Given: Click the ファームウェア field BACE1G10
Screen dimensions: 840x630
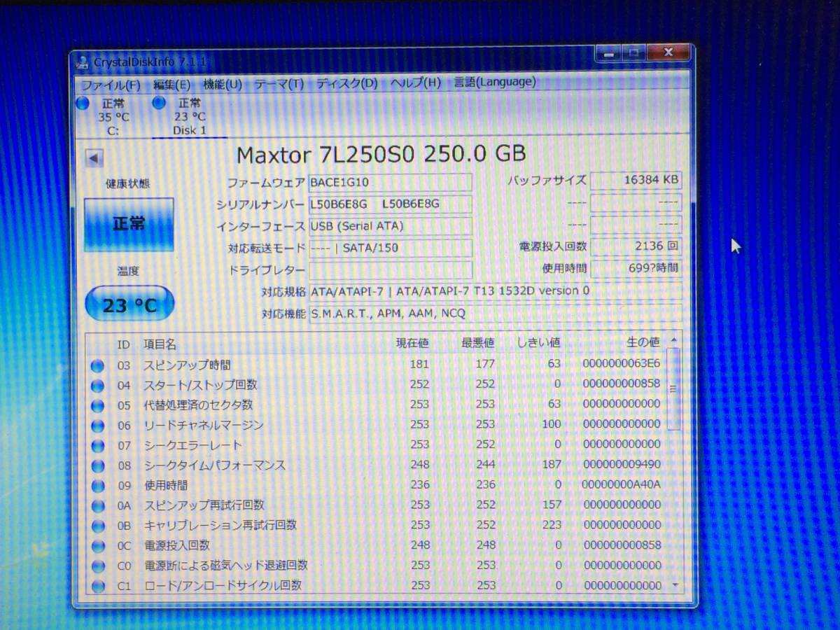Looking at the screenshot, I should 391,183.
